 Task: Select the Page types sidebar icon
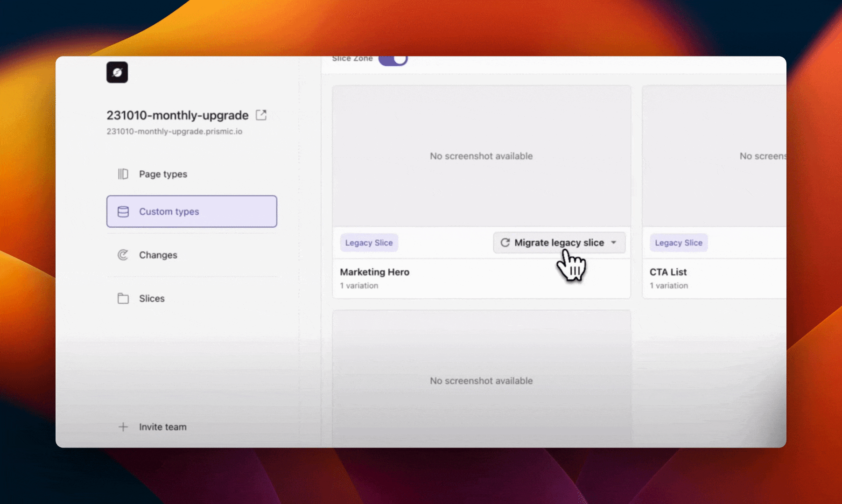tap(123, 174)
